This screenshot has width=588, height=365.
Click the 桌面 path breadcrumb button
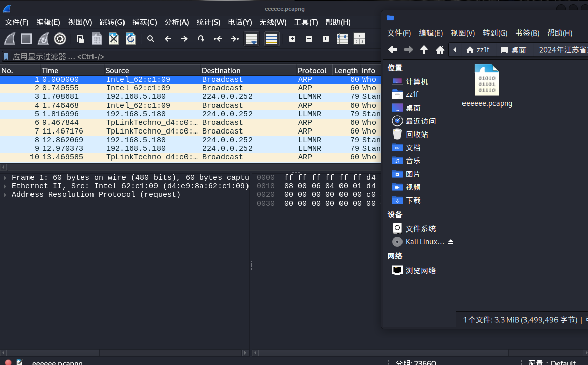pyautogui.click(x=513, y=50)
